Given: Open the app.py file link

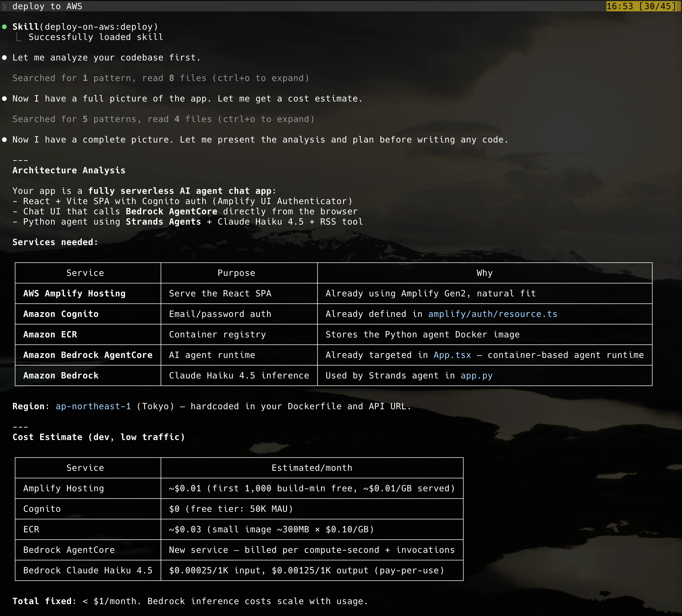Looking at the screenshot, I should pos(476,375).
